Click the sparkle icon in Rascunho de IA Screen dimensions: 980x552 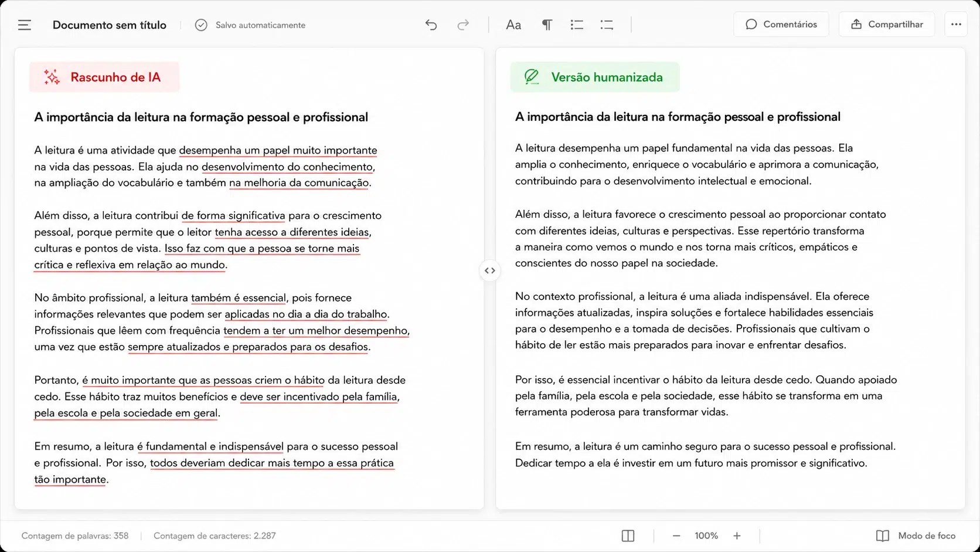point(52,77)
